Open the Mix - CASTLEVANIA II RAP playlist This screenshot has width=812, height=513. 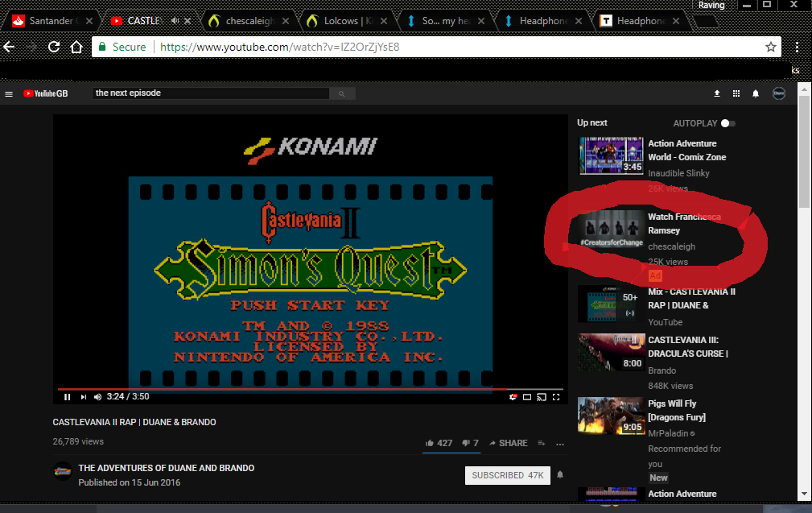[x=691, y=299]
